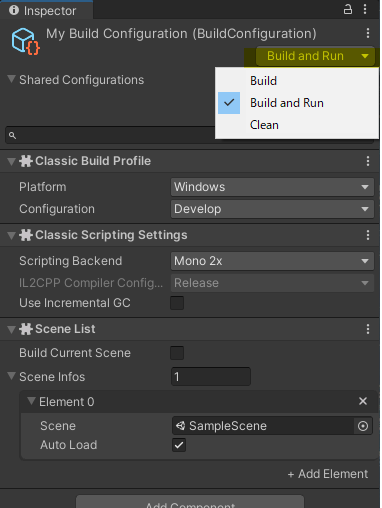Screen dimensions: 382x508
Task: Open the Classic Build Profile options menu
Action: (x=368, y=161)
